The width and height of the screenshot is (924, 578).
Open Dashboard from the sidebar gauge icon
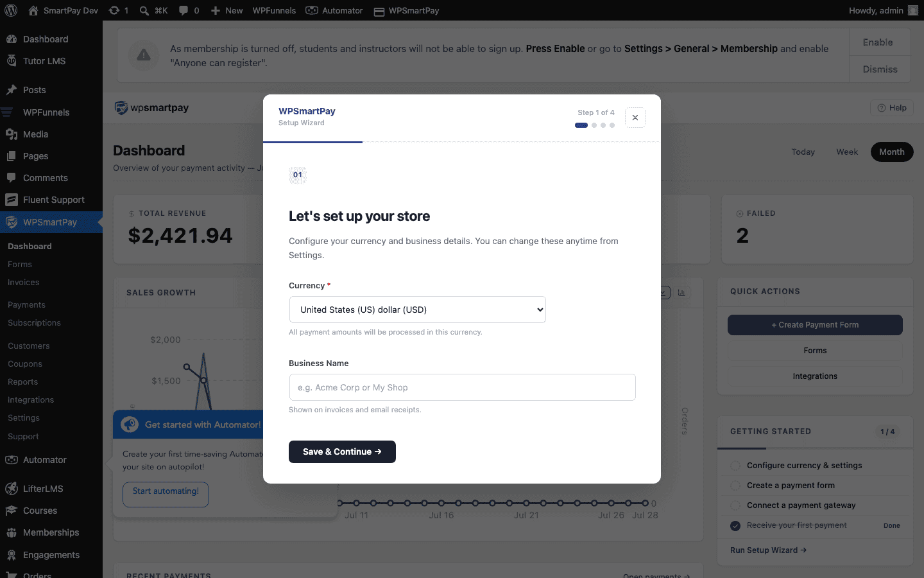point(12,39)
